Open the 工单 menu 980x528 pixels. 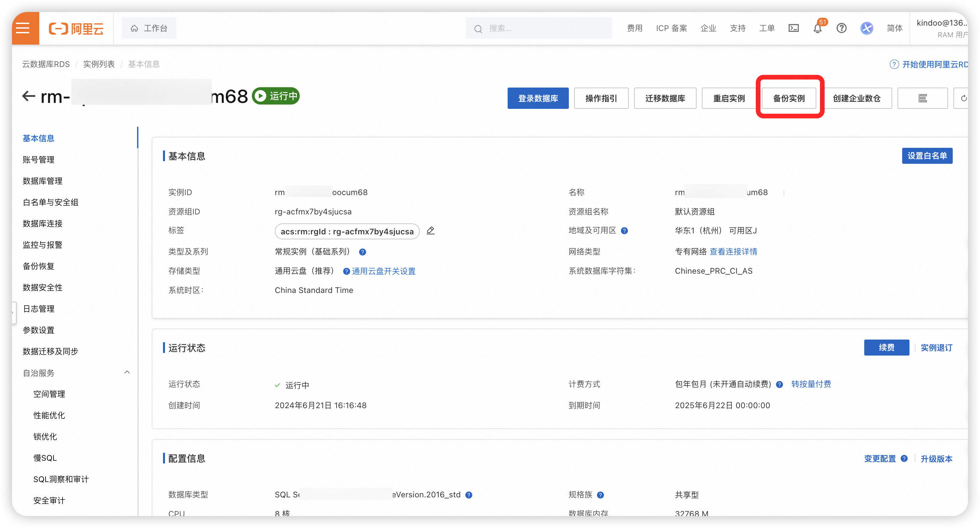pyautogui.click(x=767, y=28)
